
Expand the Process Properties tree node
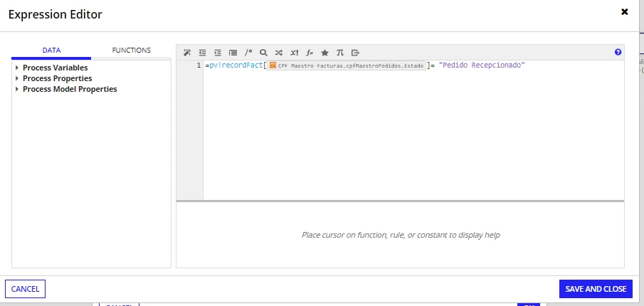[17, 78]
